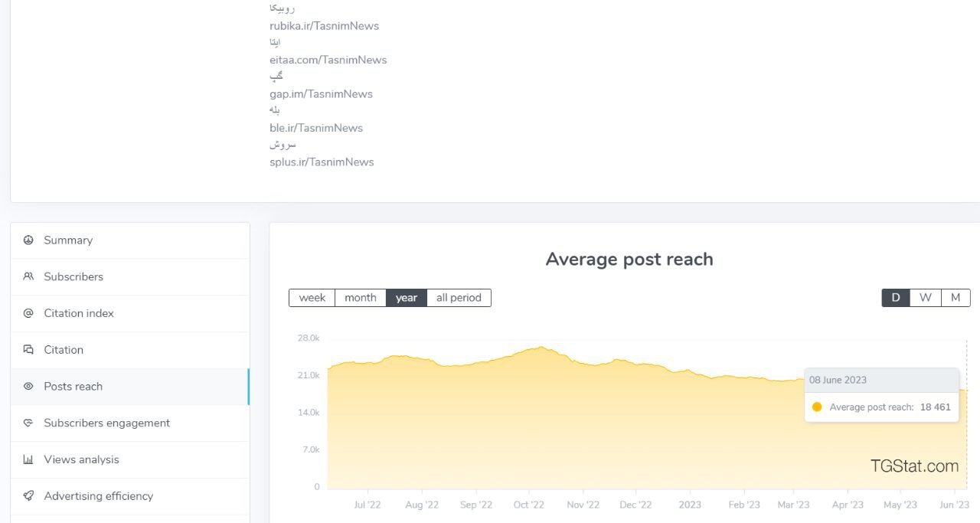Click the Advertising efficiency rocket icon
Viewport: 980px width, 523px height.
(28, 496)
